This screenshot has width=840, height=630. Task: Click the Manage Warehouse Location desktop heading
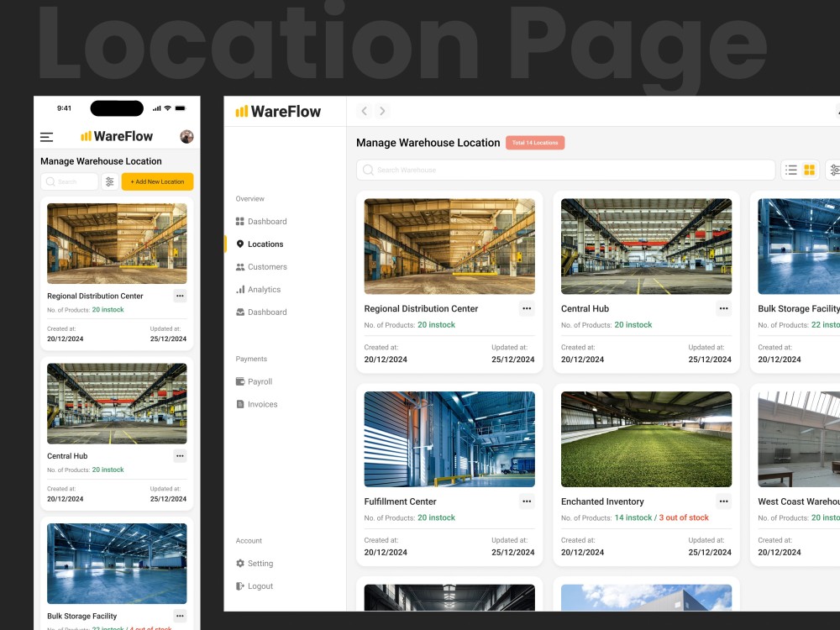[x=428, y=143]
